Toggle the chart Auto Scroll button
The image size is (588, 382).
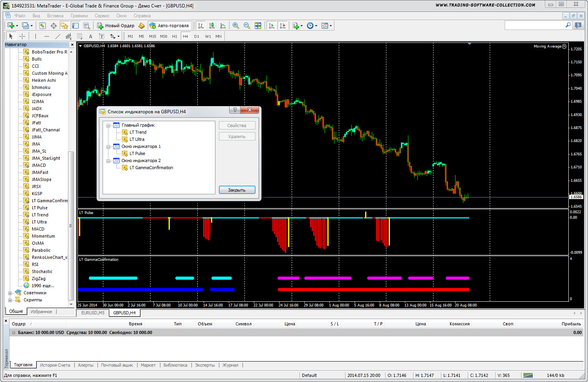coord(272,26)
